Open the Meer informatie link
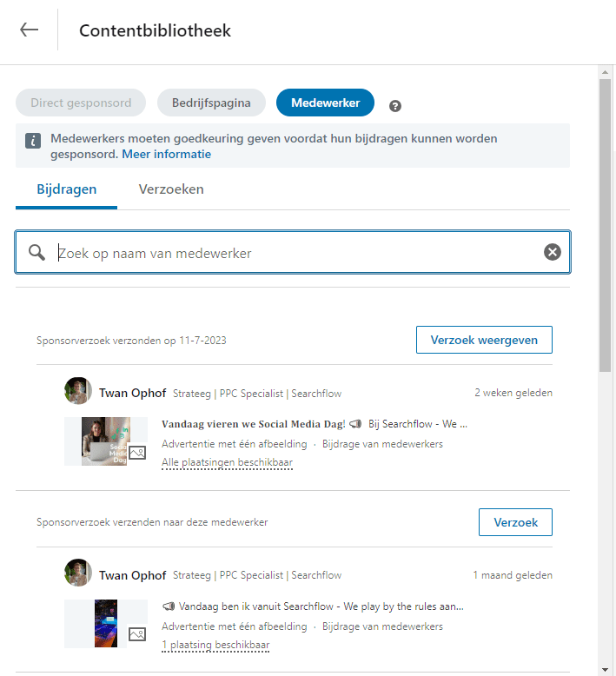 (x=167, y=154)
